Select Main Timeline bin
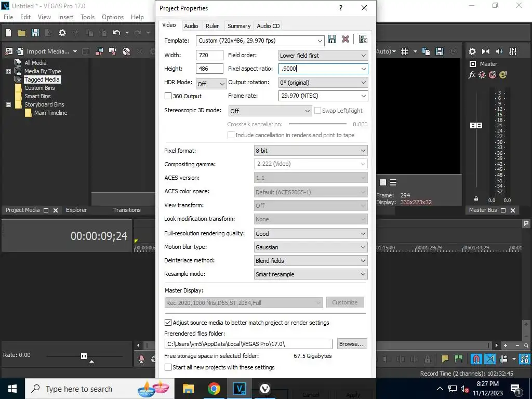This screenshot has height=399, width=532. tap(50, 113)
